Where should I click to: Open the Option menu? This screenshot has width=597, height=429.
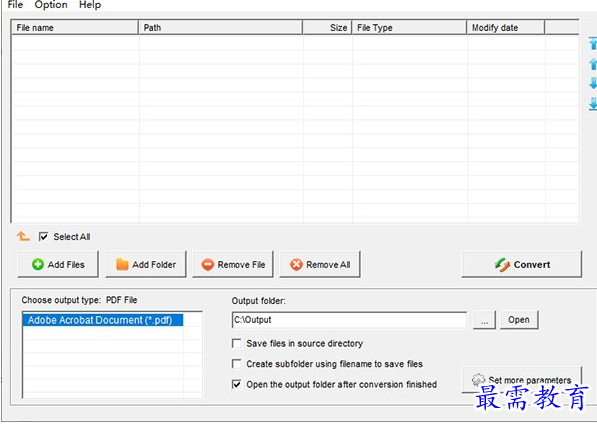(x=51, y=5)
